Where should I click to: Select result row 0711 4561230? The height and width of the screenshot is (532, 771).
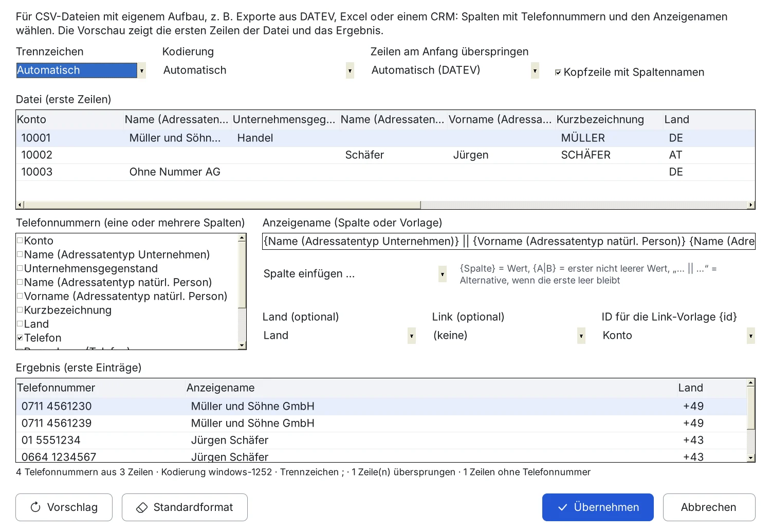pyautogui.click(x=381, y=406)
